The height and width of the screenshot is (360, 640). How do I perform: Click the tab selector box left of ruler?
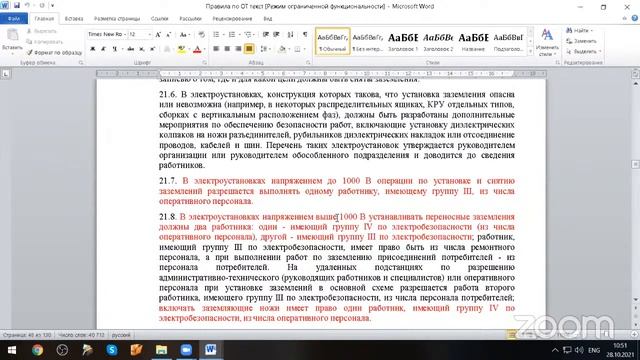pyautogui.click(x=6, y=74)
